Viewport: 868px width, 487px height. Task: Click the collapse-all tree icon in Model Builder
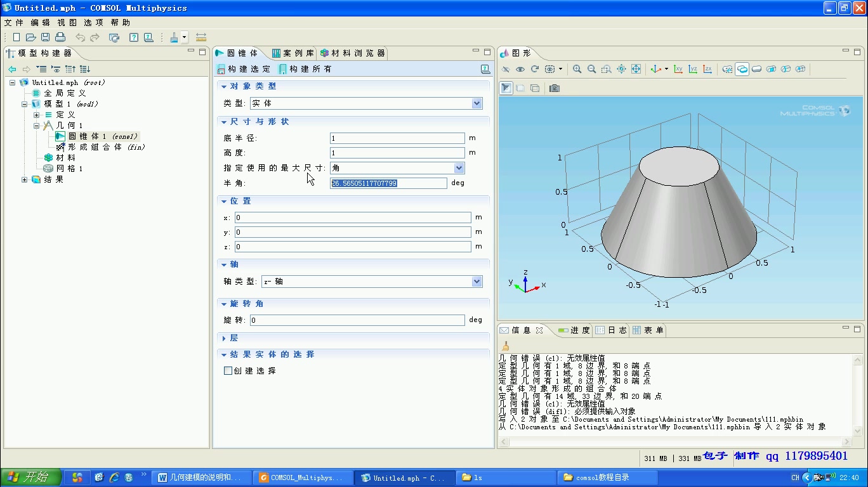tap(41, 69)
